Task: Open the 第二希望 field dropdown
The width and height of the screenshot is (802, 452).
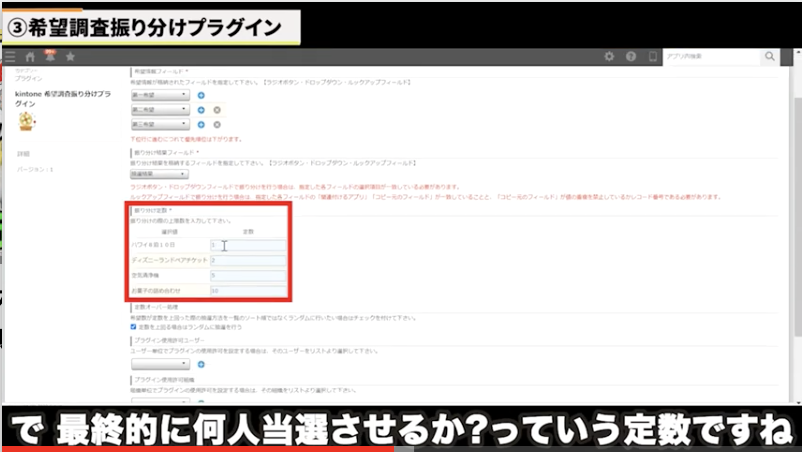Action: point(160,110)
